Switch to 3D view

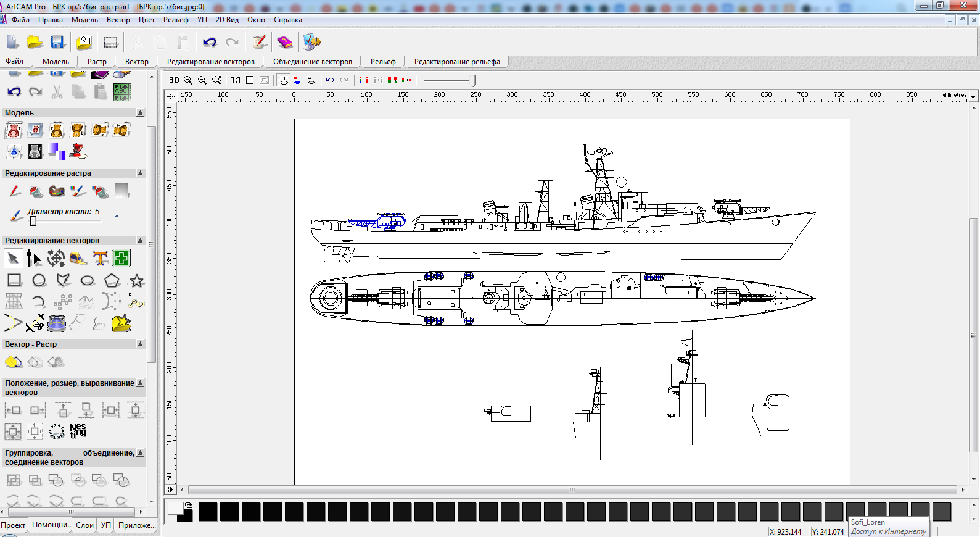coord(174,80)
